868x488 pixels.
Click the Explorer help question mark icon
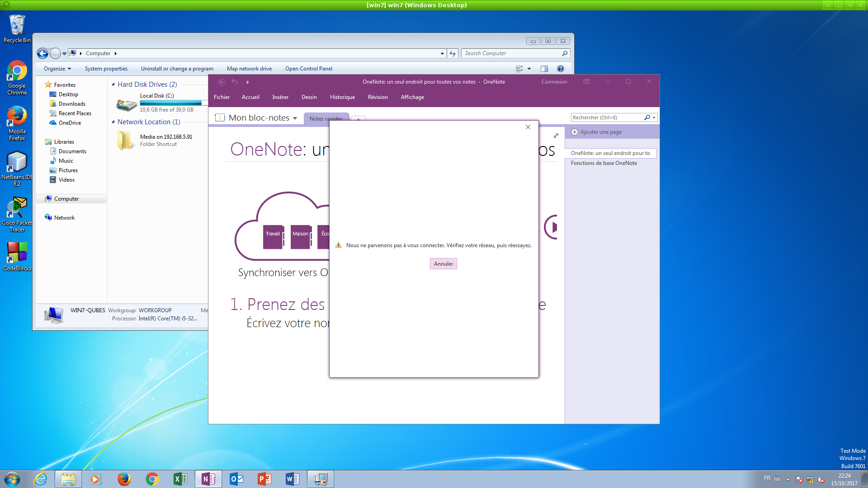point(561,69)
